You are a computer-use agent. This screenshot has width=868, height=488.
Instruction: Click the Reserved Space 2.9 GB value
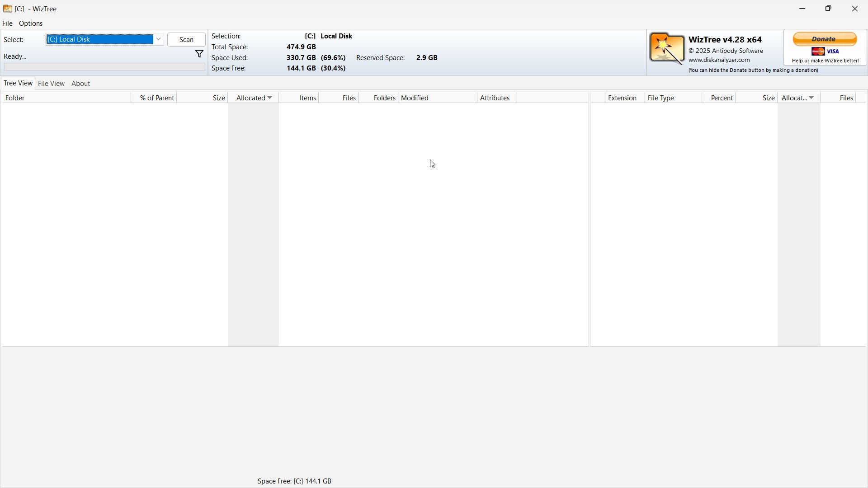tap(427, 58)
